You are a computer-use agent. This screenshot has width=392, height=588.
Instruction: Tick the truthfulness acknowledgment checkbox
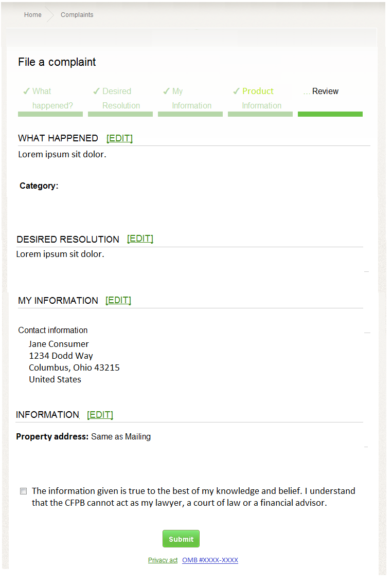(23, 491)
